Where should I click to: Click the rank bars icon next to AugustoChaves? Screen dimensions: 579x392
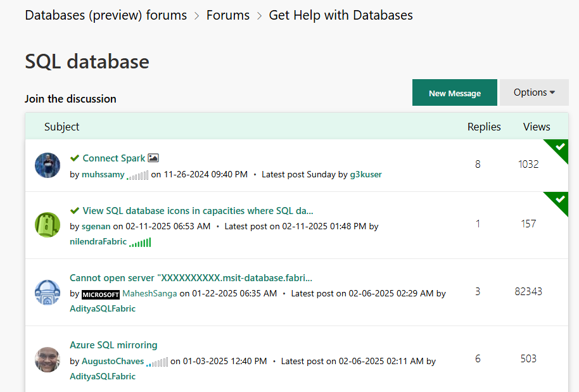tap(157, 362)
